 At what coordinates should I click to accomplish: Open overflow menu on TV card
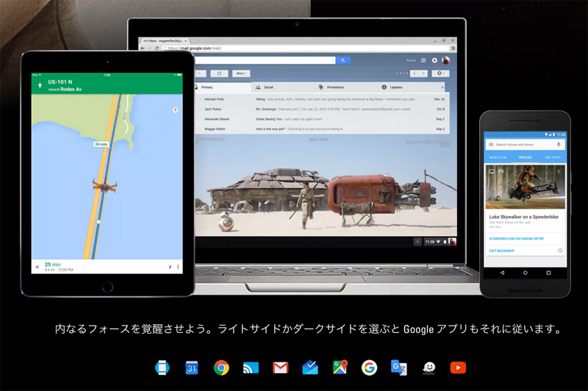coord(559,171)
